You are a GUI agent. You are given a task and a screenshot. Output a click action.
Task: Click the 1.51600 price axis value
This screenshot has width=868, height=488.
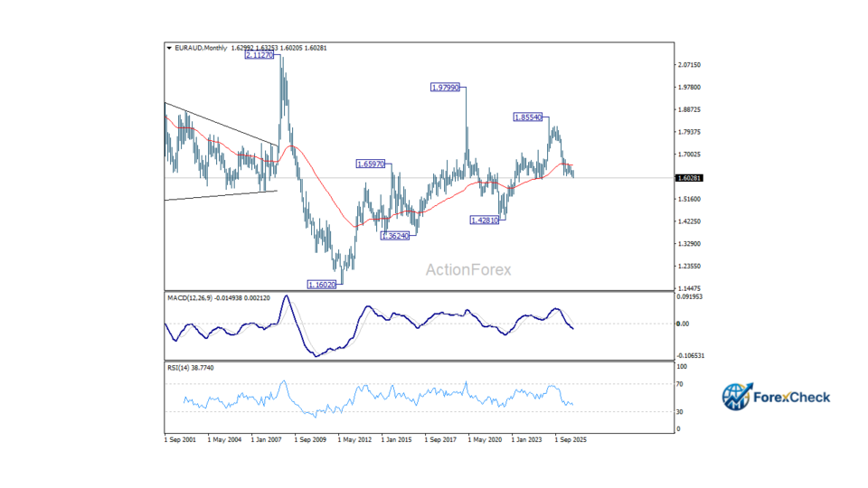pos(689,199)
